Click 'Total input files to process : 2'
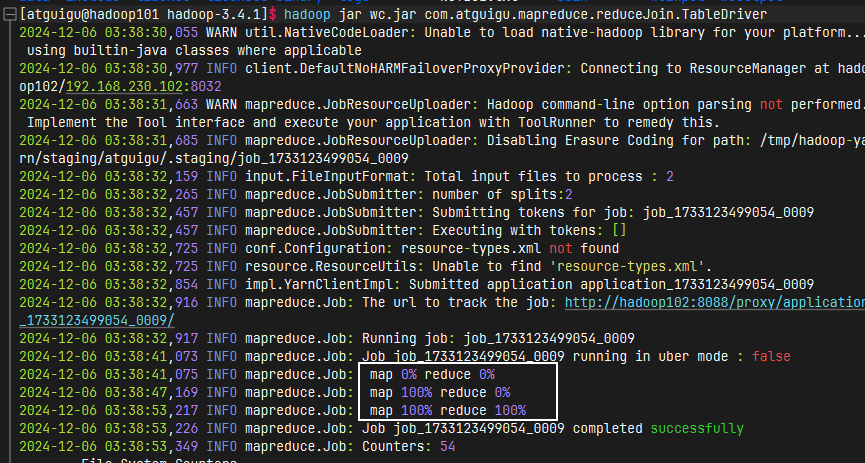The height and width of the screenshot is (463, 865). [549, 177]
